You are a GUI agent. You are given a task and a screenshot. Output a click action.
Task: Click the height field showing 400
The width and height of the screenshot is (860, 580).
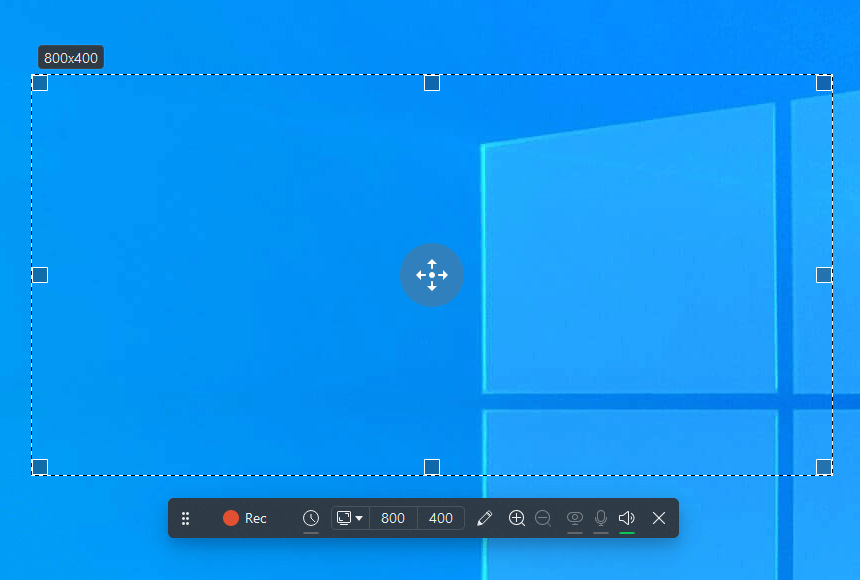pos(441,518)
